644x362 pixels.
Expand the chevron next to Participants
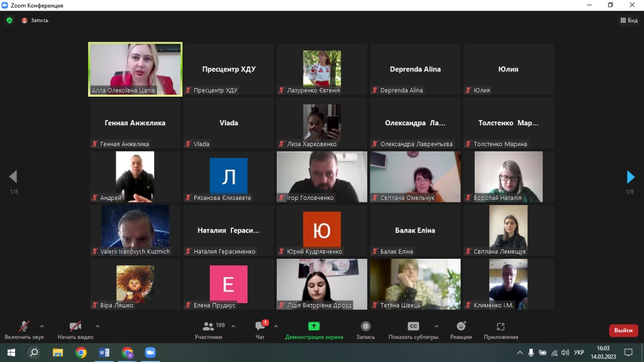pos(233,326)
